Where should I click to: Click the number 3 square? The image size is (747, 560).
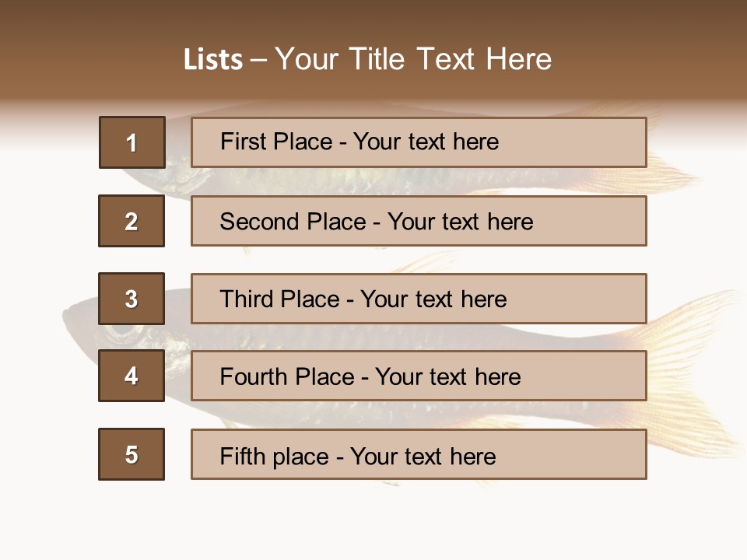132,299
